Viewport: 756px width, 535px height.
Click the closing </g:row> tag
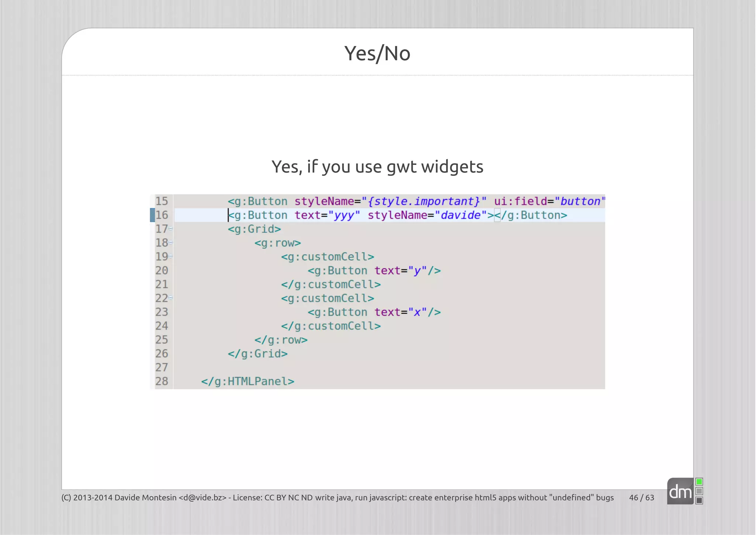[281, 340]
